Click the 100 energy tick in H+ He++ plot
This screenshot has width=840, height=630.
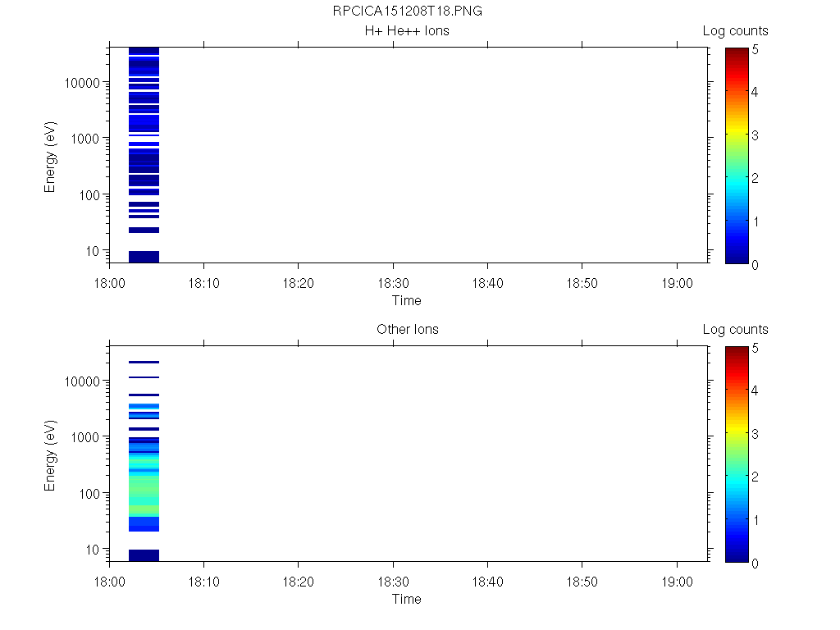tap(89, 195)
